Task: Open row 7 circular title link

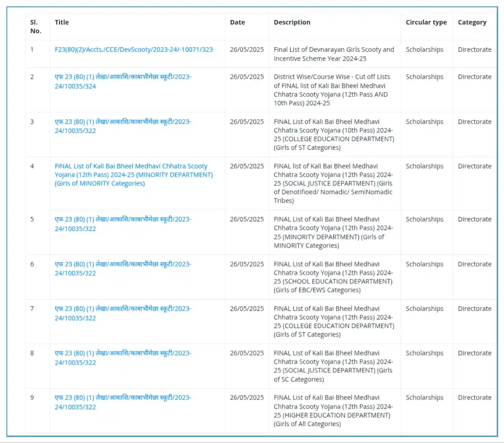Action: (123, 313)
